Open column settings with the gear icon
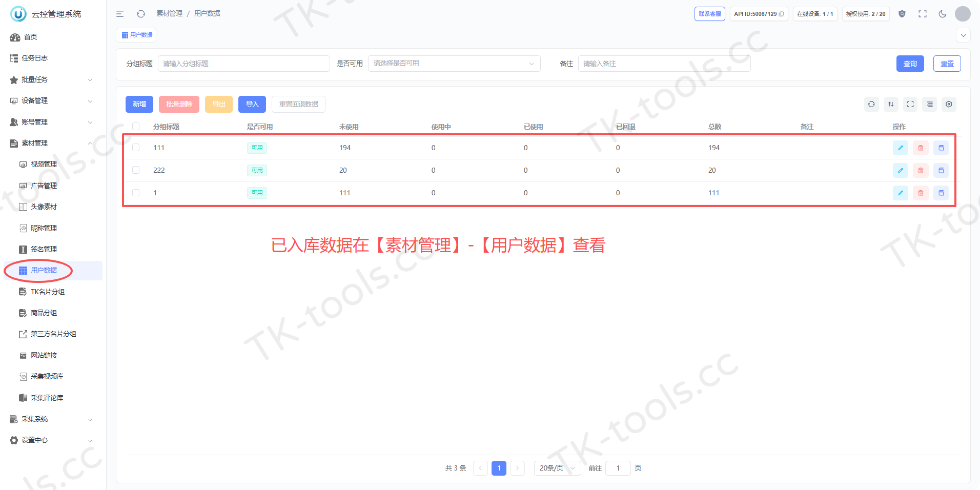980x490 pixels. 949,104
